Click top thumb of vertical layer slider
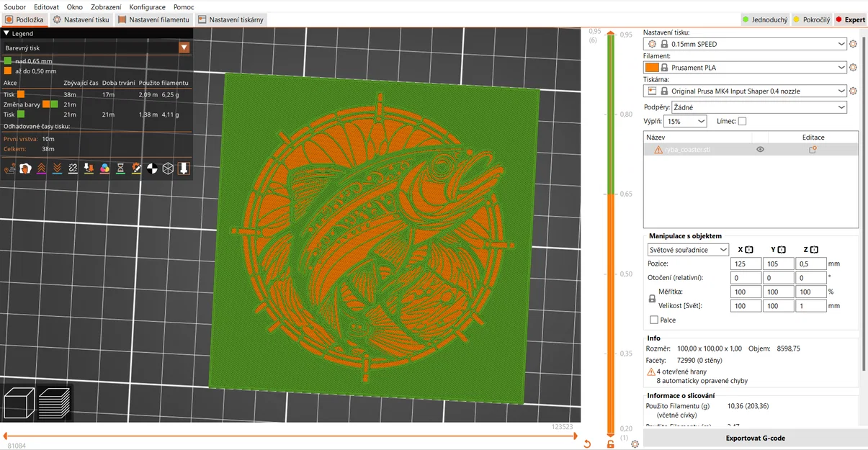The height and width of the screenshot is (450, 868). [x=611, y=33]
